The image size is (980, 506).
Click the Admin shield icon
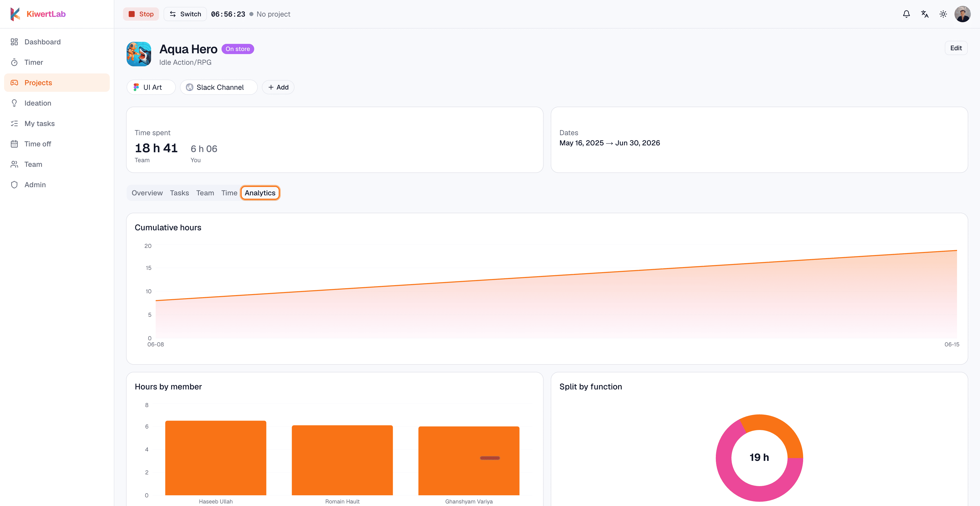click(14, 185)
